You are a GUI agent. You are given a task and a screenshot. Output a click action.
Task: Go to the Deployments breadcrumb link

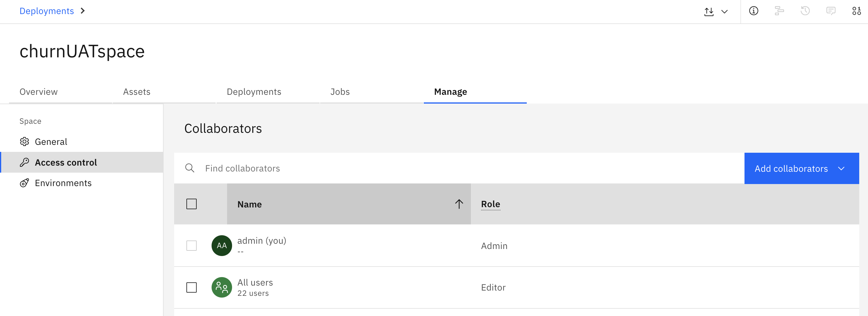click(47, 11)
